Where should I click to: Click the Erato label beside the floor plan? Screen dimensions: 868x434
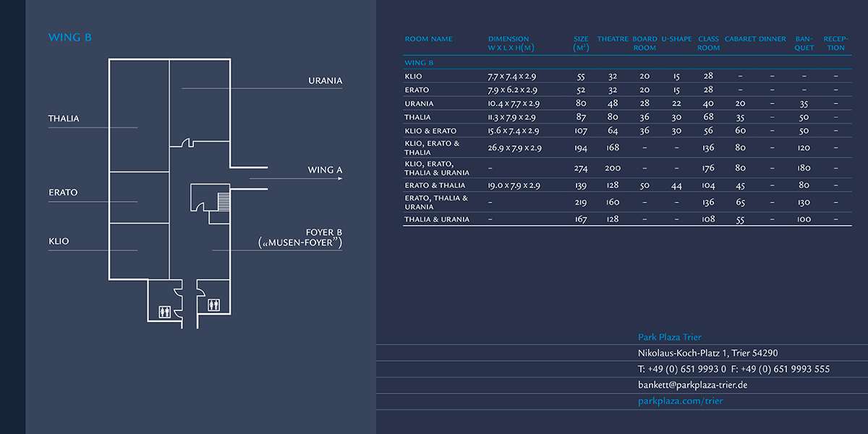click(x=63, y=192)
